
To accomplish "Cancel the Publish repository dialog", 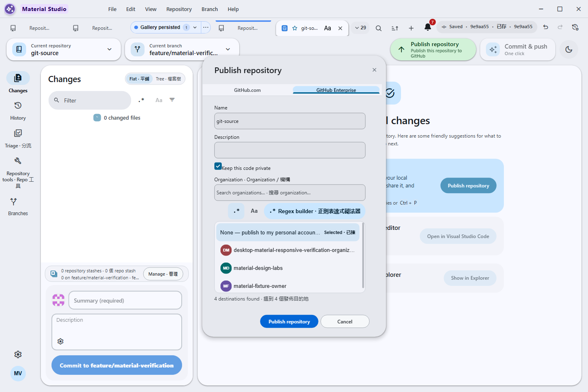I will (345, 321).
